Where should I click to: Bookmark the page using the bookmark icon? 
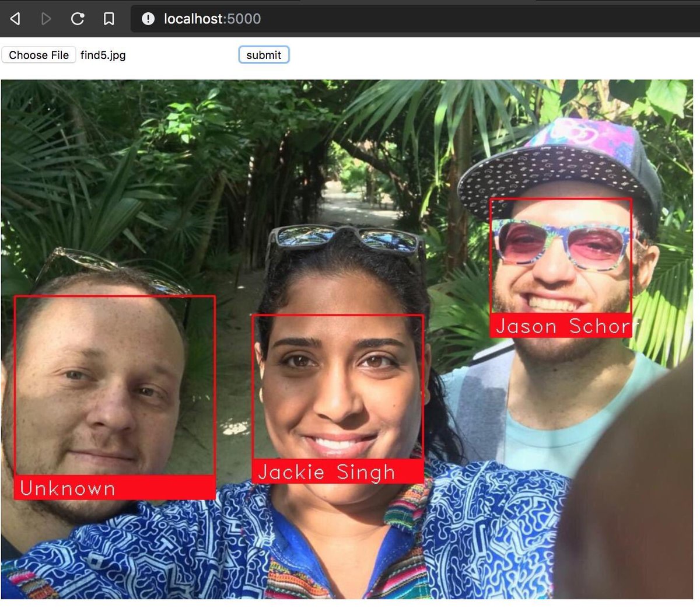108,19
